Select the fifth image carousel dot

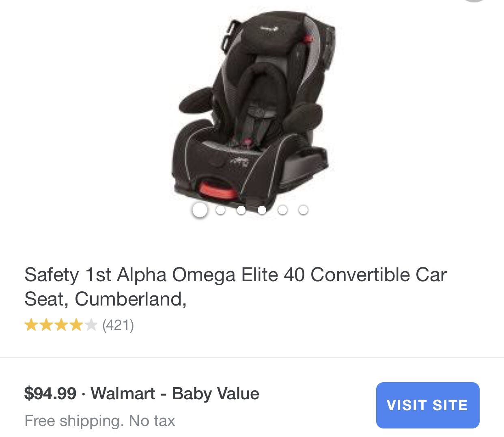282,210
